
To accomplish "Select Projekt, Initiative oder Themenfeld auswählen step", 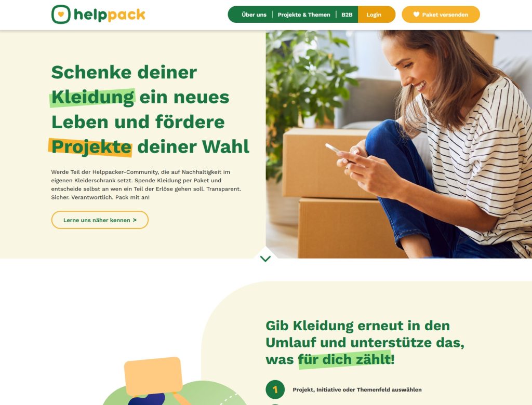I will click(x=357, y=390).
